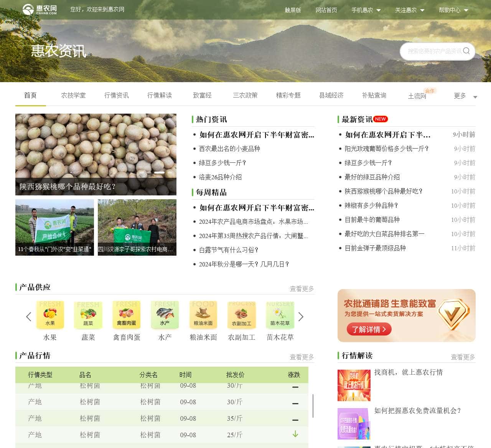Click 查看更多 next to 产品供应

click(302, 289)
